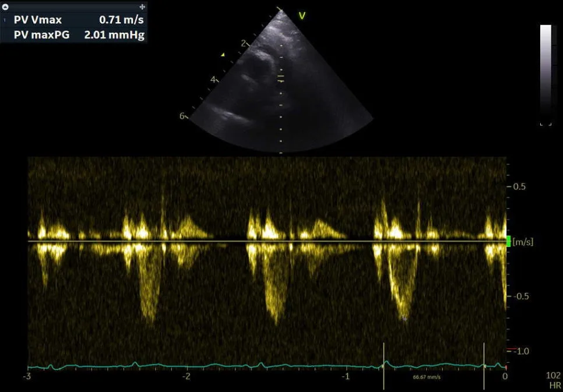Select the 2.01 mmHg gradient value

point(114,35)
